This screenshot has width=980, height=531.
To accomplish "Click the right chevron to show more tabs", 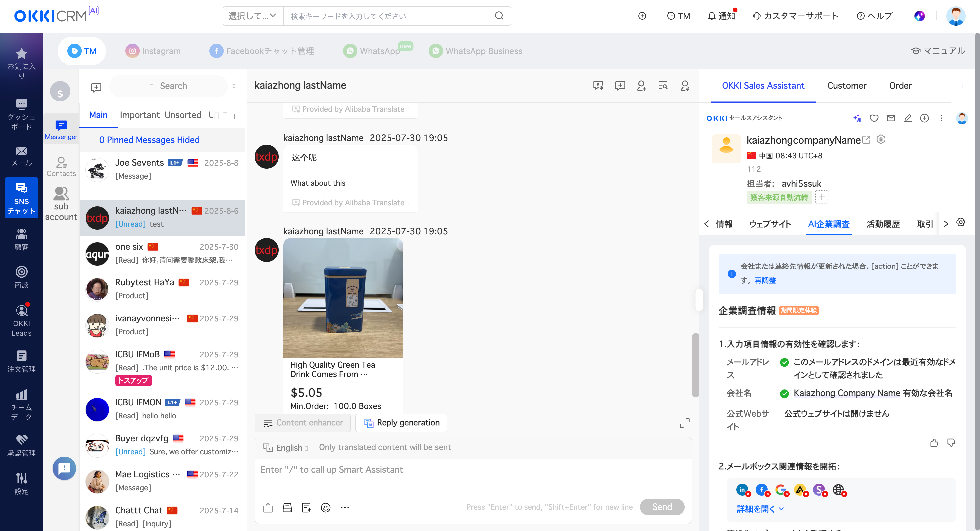I will [x=946, y=224].
